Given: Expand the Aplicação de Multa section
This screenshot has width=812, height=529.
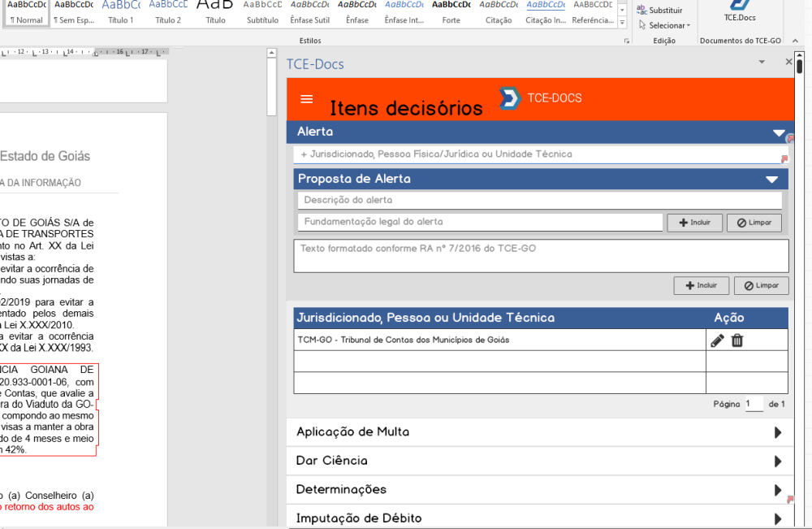Looking at the screenshot, I should pos(778,432).
